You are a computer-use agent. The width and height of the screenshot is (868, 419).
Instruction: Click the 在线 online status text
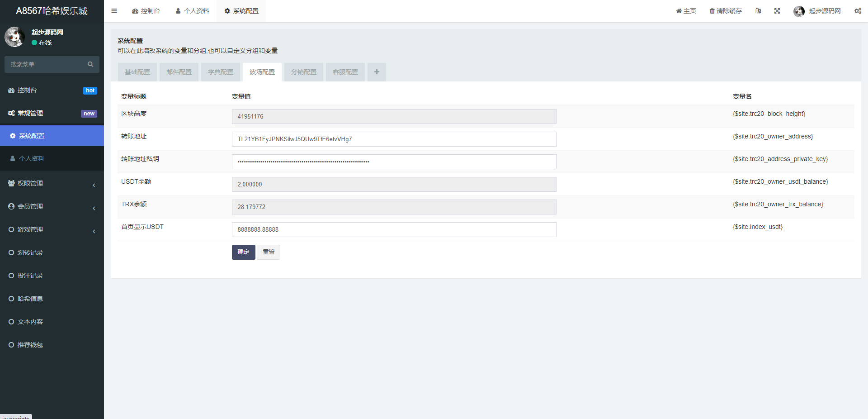45,43
